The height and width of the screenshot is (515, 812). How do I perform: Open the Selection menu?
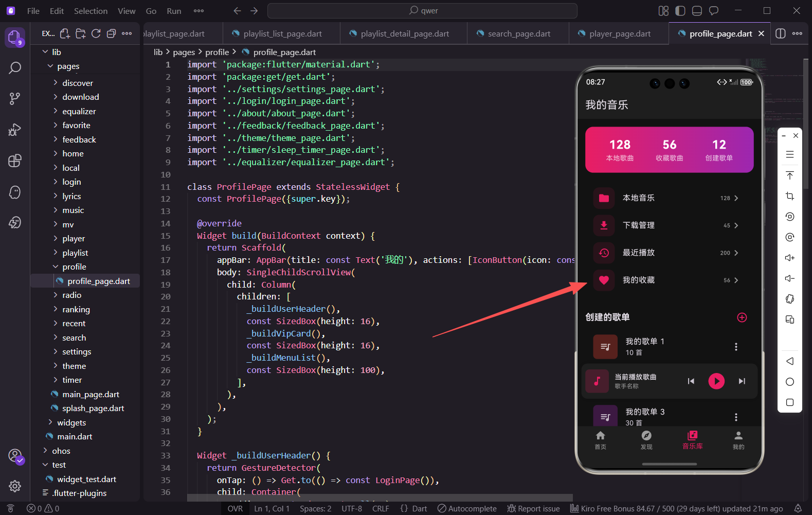91,11
